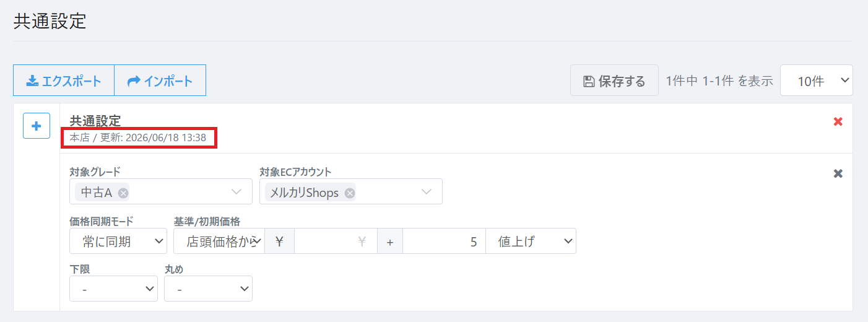Open the 価格同期モード 常に同期 select
The height and width of the screenshot is (322, 868).
pyautogui.click(x=118, y=241)
